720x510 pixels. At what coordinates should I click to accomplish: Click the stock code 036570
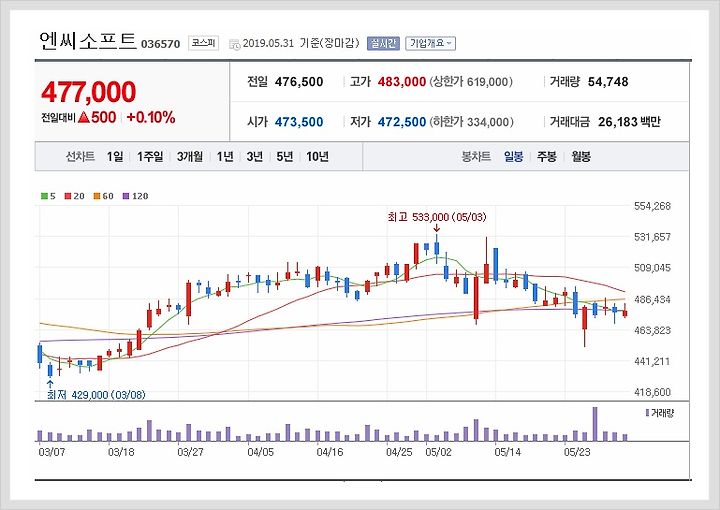[160, 44]
